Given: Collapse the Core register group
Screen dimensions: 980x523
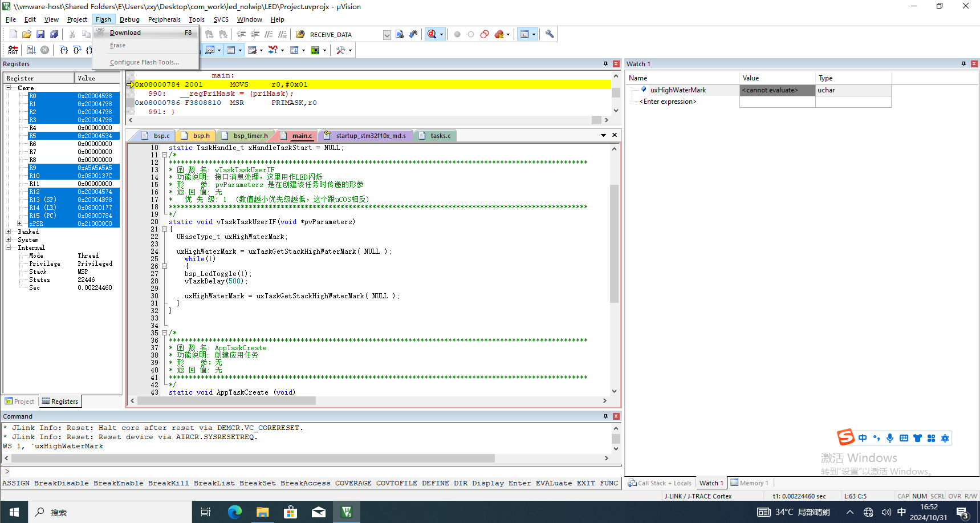Looking at the screenshot, I should click(x=9, y=88).
